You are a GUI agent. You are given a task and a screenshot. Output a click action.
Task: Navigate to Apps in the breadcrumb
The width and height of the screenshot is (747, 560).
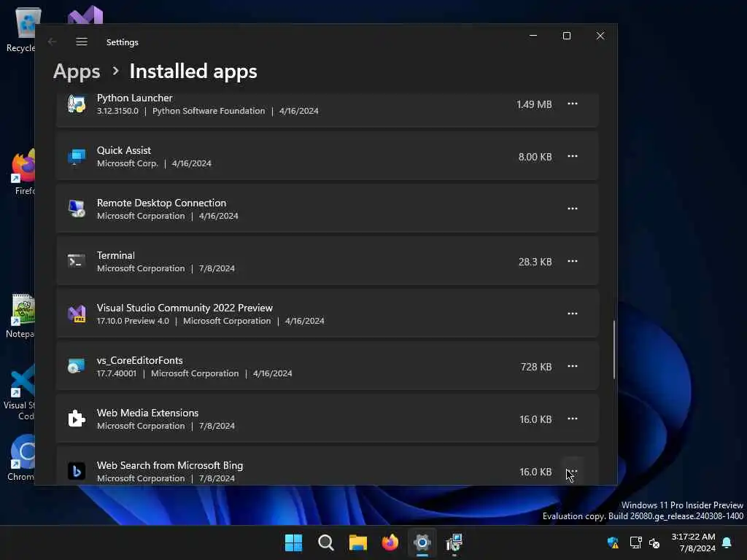point(77,71)
